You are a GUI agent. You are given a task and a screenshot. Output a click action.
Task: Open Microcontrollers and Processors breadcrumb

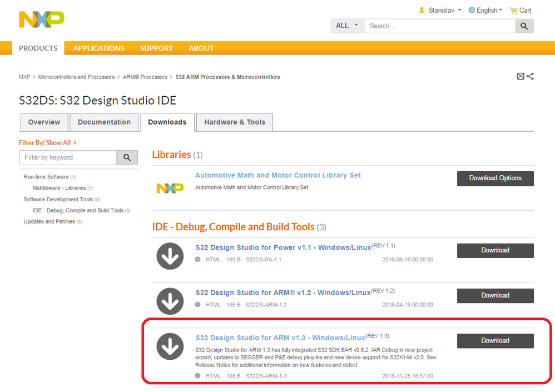pos(76,77)
